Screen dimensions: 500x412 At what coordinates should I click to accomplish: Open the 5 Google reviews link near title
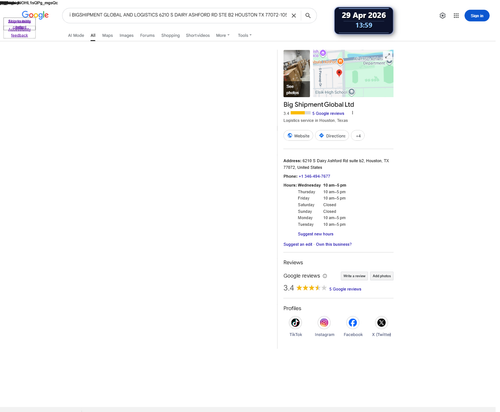click(x=328, y=113)
